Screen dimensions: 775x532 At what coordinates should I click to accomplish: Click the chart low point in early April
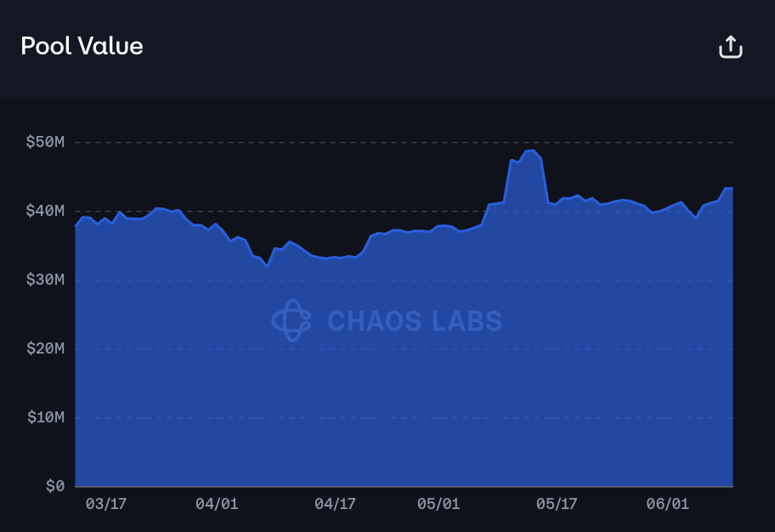tap(268, 267)
